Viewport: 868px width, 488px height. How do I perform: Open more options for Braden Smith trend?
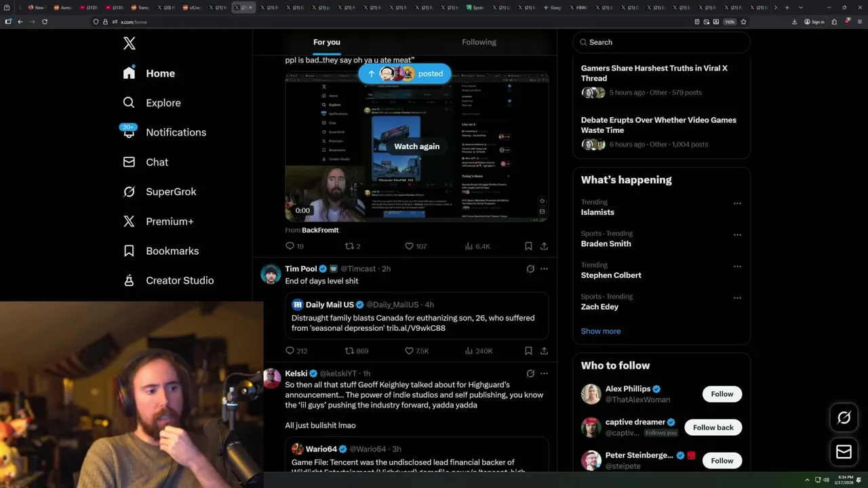pos(737,235)
